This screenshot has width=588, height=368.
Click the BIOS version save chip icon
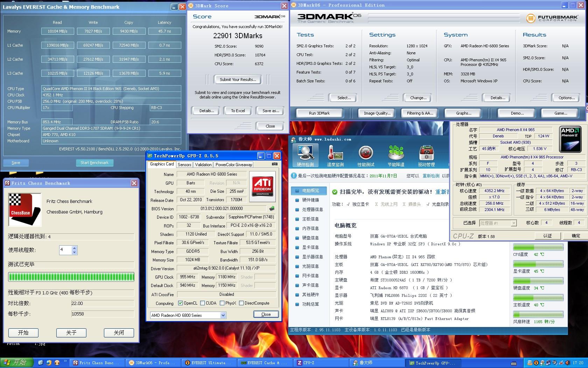coord(272,209)
